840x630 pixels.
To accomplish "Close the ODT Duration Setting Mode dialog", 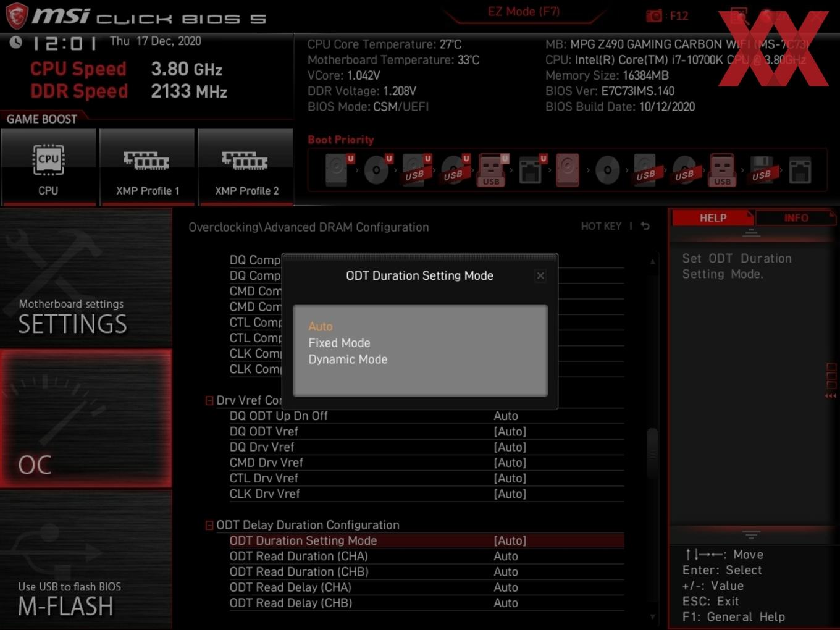I will coord(540,275).
